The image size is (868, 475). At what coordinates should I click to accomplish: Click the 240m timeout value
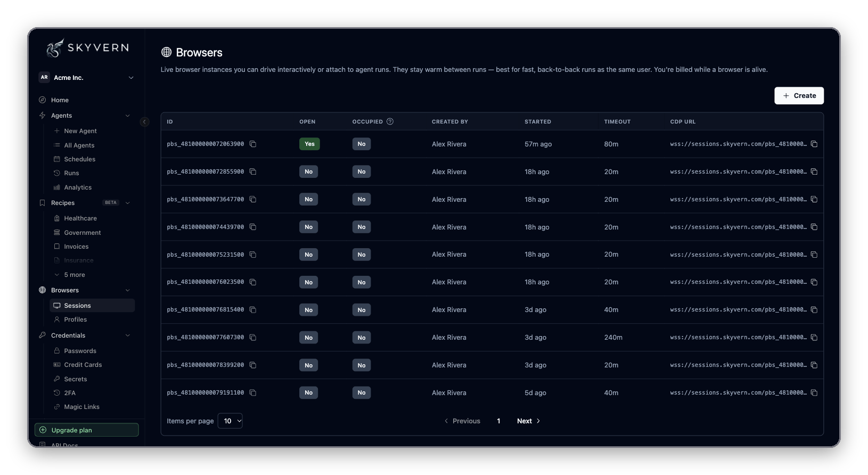(x=613, y=338)
